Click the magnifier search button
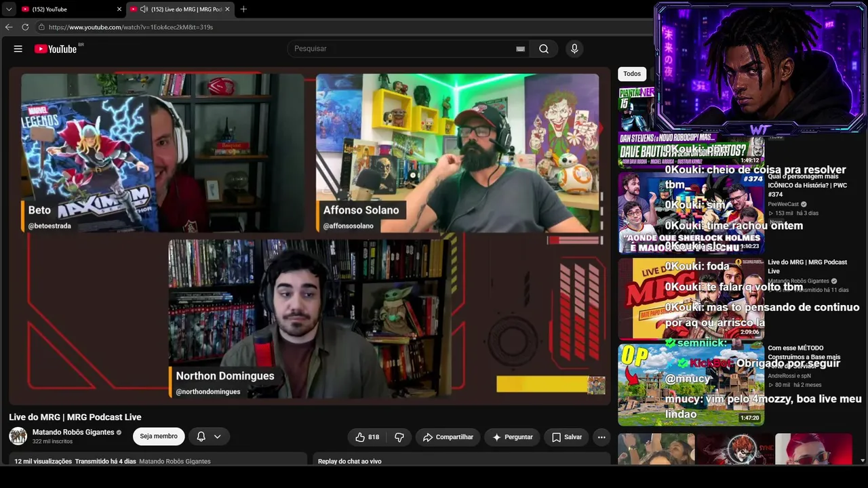868x488 pixels. [x=544, y=49]
